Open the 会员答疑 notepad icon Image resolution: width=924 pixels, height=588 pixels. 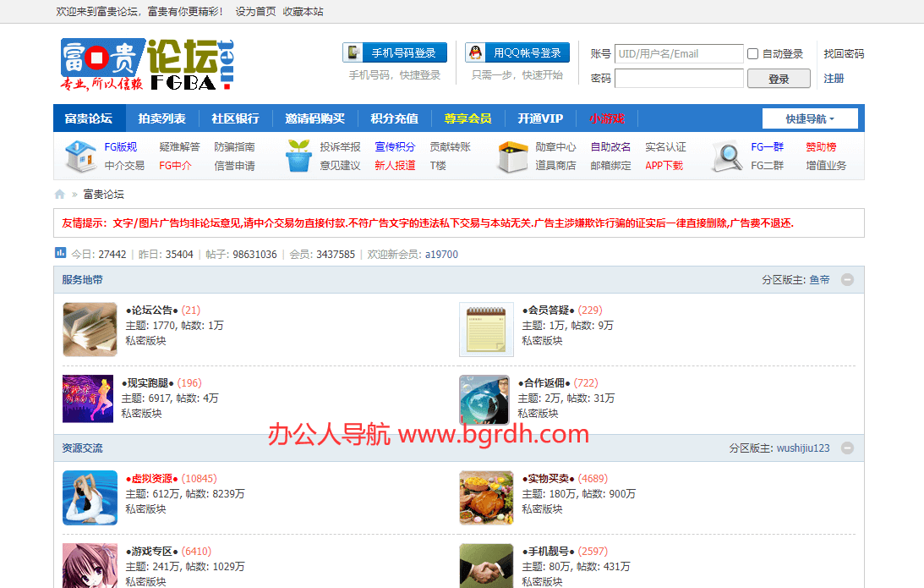coord(486,329)
